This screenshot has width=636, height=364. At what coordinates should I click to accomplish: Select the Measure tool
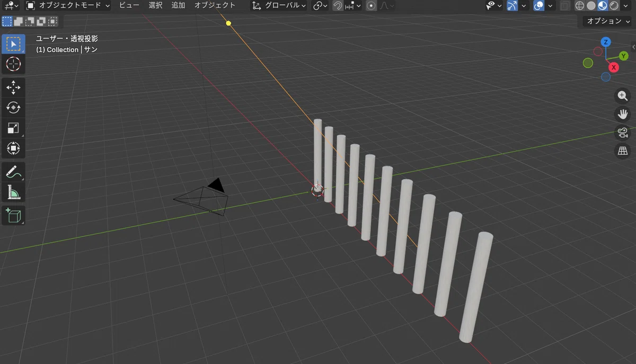[x=13, y=192]
